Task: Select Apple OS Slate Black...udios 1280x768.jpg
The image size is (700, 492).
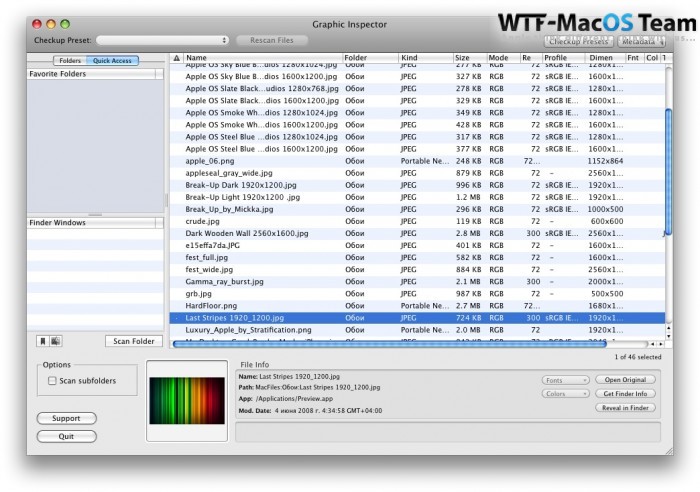Action: [x=417, y=89]
